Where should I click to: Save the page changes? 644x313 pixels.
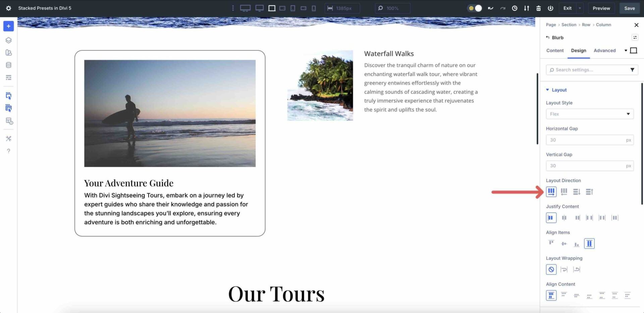pos(629,8)
